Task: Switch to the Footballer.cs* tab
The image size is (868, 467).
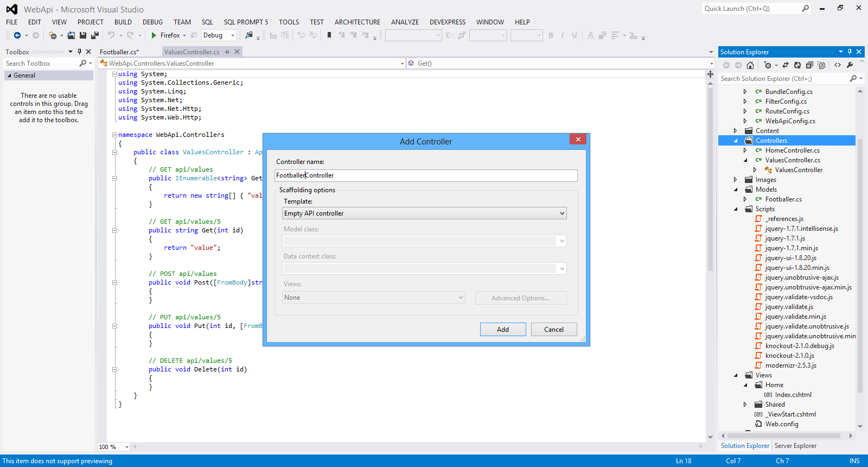Action: point(119,52)
